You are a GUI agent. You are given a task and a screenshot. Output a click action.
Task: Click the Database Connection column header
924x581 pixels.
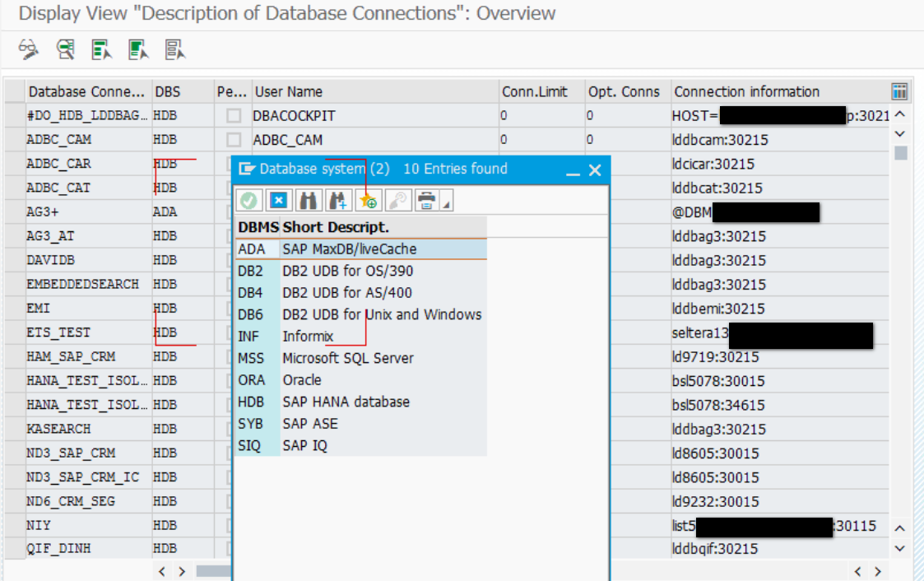[x=86, y=91]
